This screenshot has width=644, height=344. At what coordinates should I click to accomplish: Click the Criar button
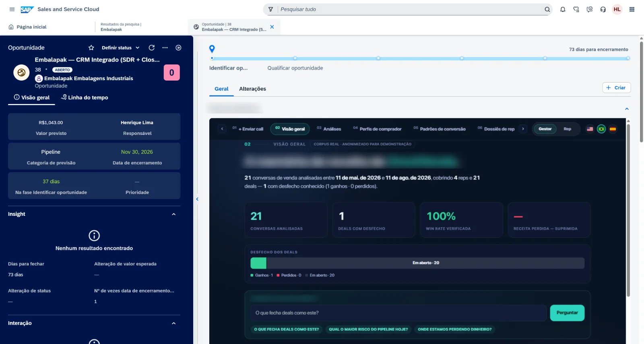click(616, 88)
